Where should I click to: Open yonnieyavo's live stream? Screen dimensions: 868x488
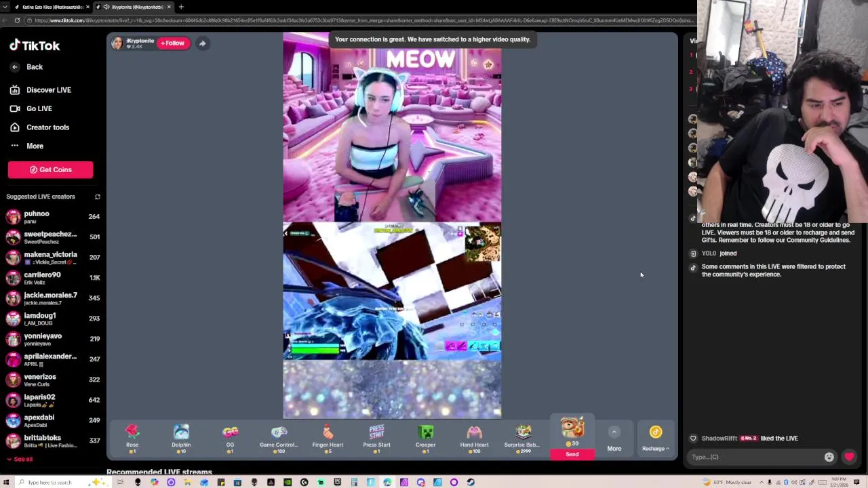tap(53, 339)
